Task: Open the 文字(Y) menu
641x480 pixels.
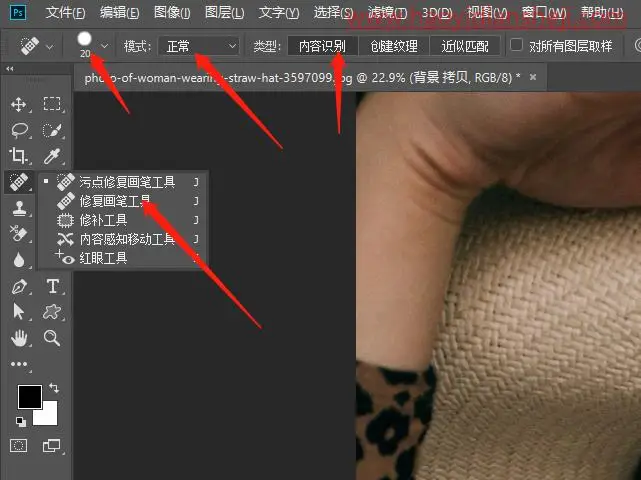Action: [x=279, y=13]
